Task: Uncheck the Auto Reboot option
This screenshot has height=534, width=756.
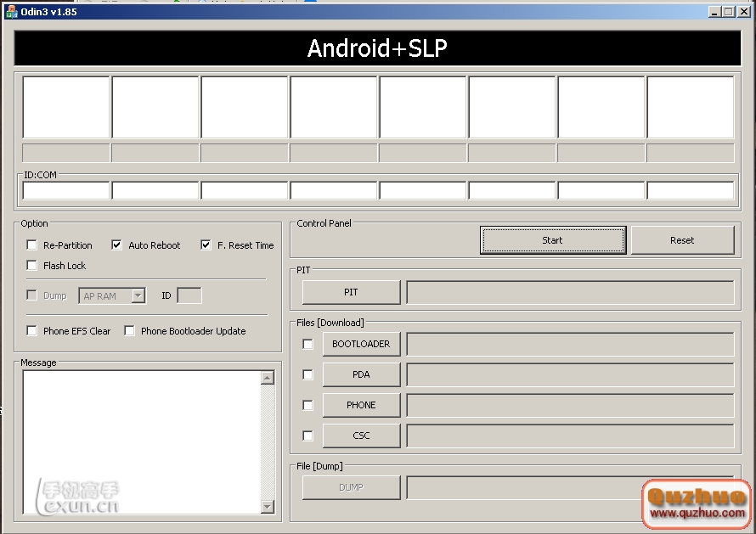Action: (117, 245)
